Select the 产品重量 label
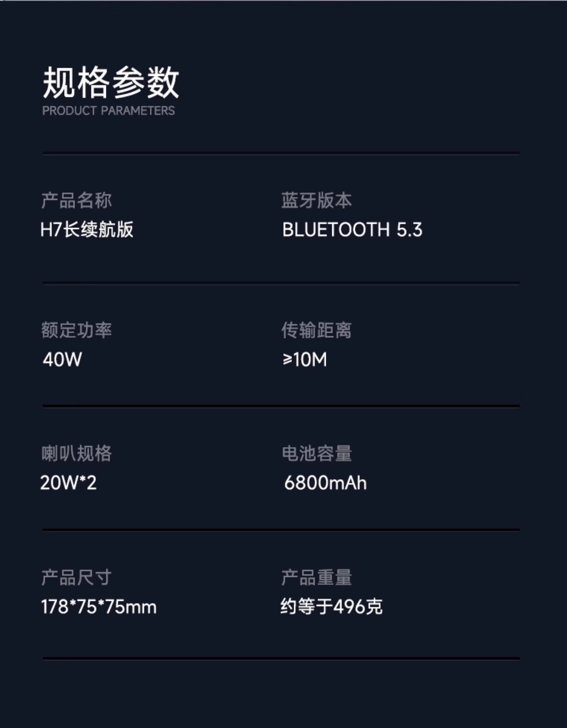 316,577
